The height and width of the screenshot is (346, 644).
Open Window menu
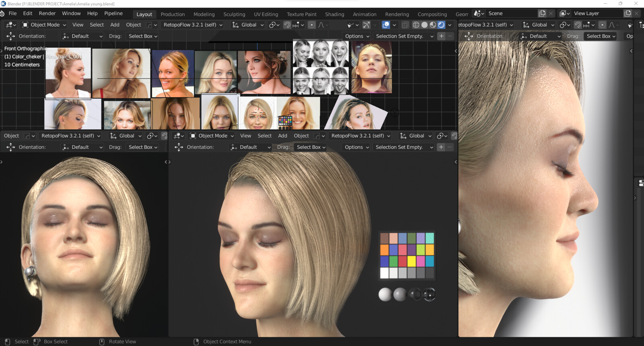pyautogui.click(x=71, y=13)
